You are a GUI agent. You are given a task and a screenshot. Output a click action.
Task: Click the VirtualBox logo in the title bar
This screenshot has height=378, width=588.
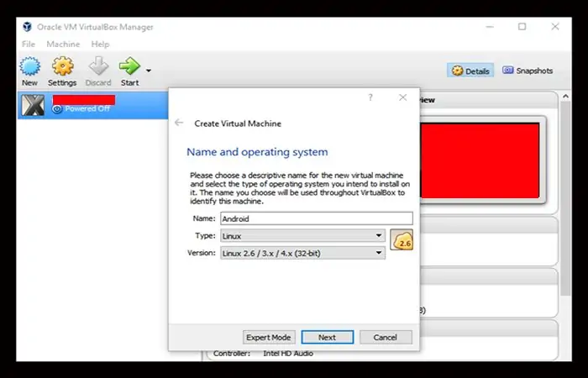(x=27, y=27)
